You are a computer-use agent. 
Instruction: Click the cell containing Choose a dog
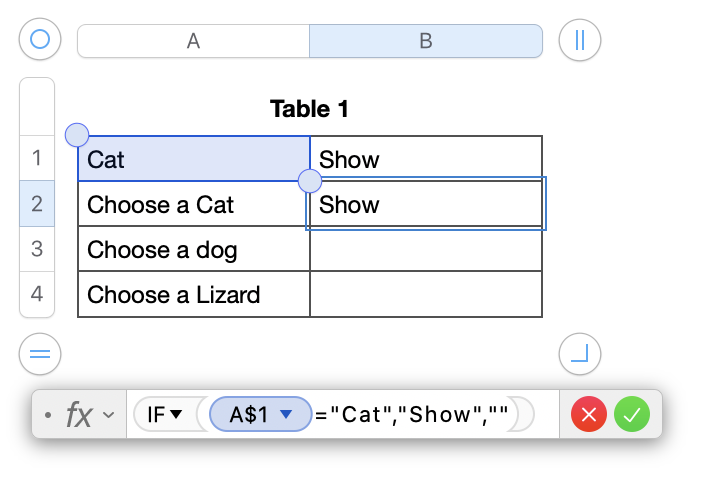point(193,249)
